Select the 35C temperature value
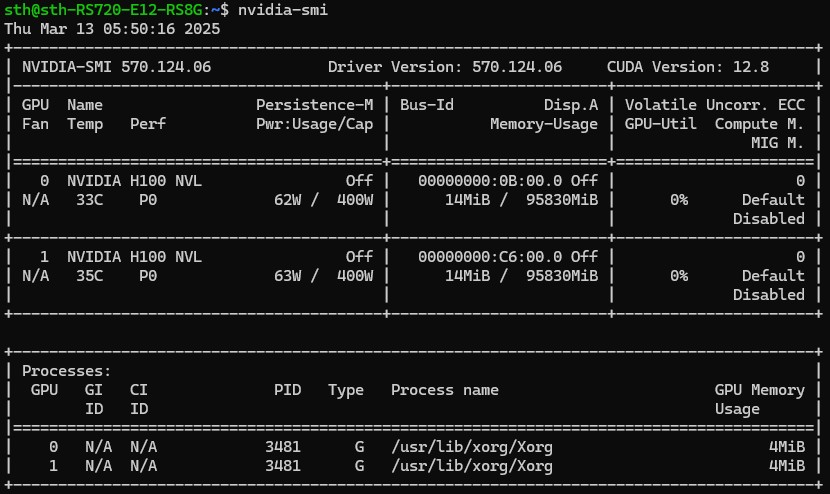 pos(89,276)
